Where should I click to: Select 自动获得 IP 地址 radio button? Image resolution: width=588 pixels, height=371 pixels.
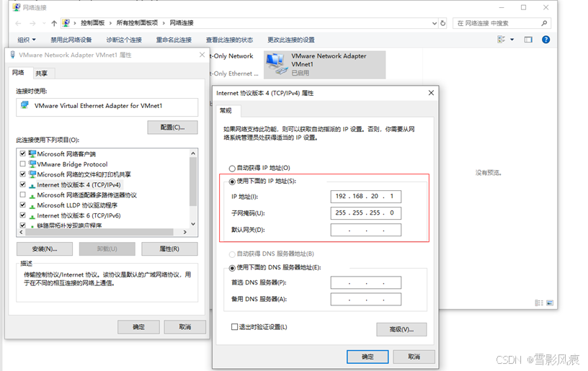click(232, 169)
